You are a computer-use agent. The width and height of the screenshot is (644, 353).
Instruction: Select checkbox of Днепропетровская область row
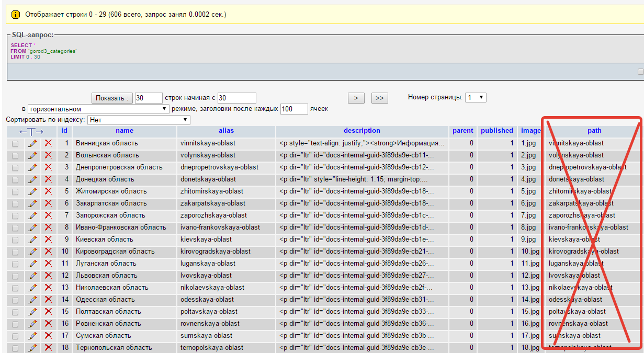pyautogui.click(x=15, y=168)
